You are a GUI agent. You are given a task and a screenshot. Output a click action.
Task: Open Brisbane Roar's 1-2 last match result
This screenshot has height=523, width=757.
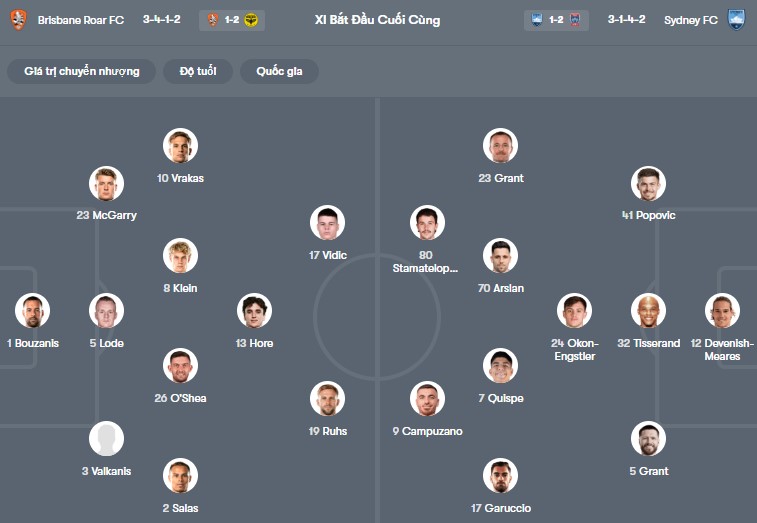coord(231,20)
